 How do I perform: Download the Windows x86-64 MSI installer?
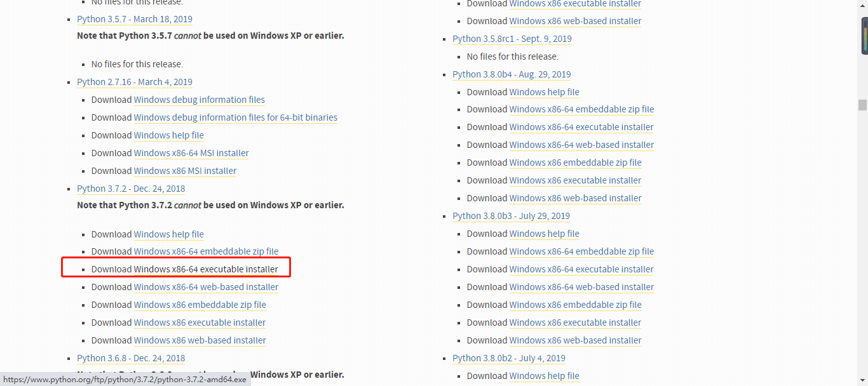click(191, 153)
